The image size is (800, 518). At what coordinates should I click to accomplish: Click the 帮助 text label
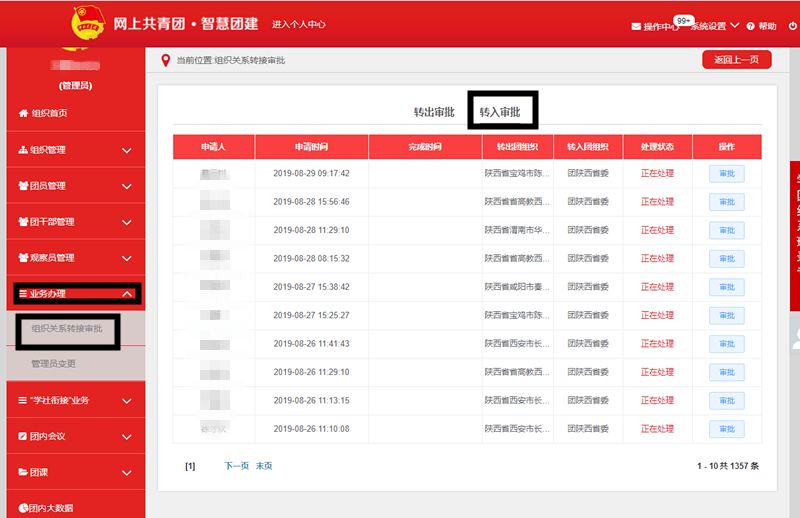click(x=767, y=27)
